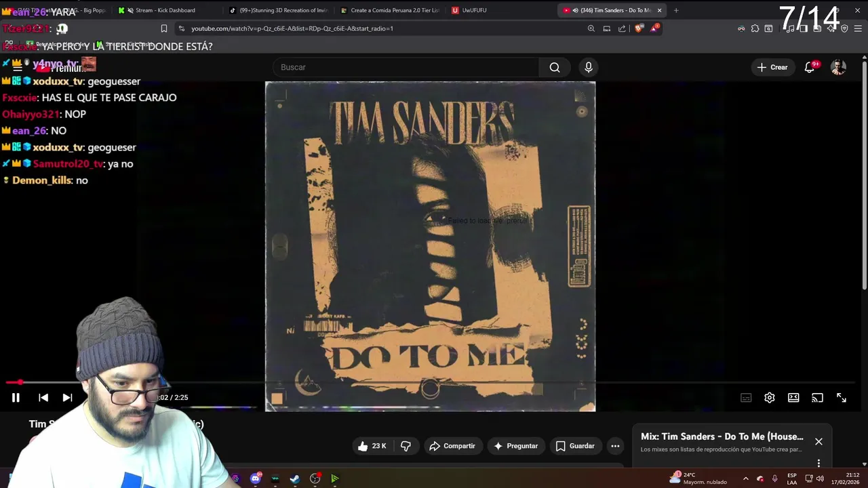Click the Do To Me album artwork video
The width and height of the screenshot is (868, 488).
pos(430,246)
